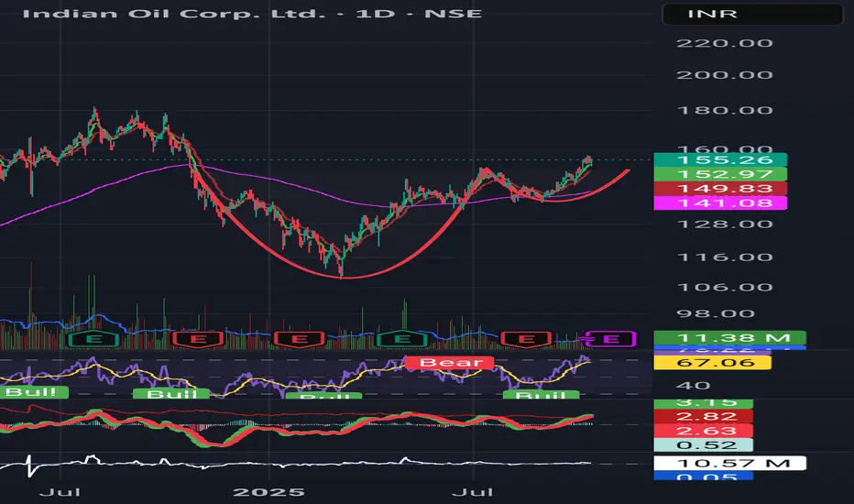Open the red earnings E marker nearest 2025

tap(299, 339)
